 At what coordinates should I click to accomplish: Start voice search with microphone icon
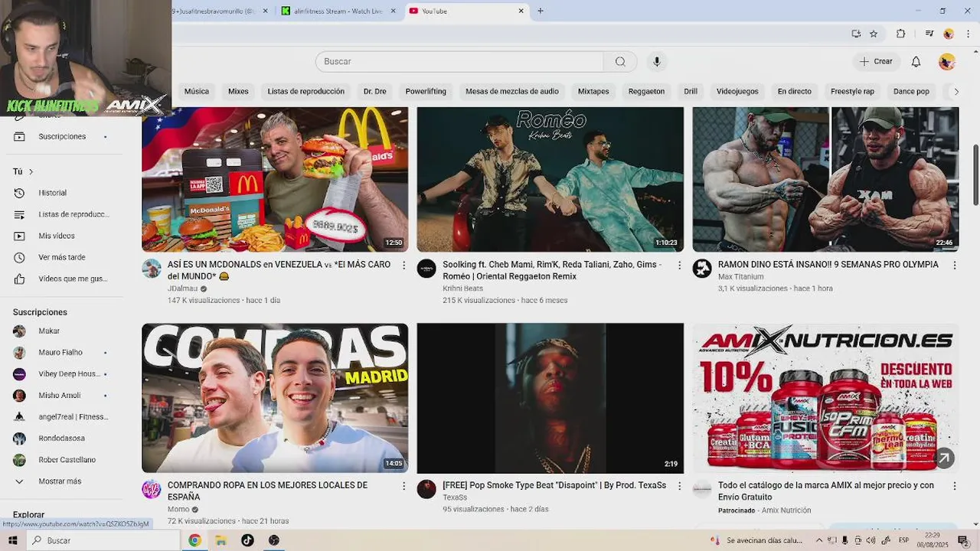click(x=656, y=61)
